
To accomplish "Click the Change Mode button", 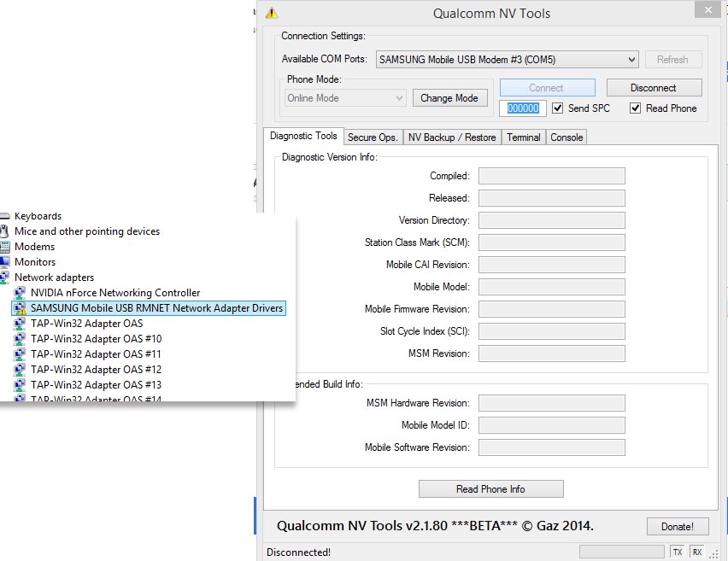I will pos(449,98).
